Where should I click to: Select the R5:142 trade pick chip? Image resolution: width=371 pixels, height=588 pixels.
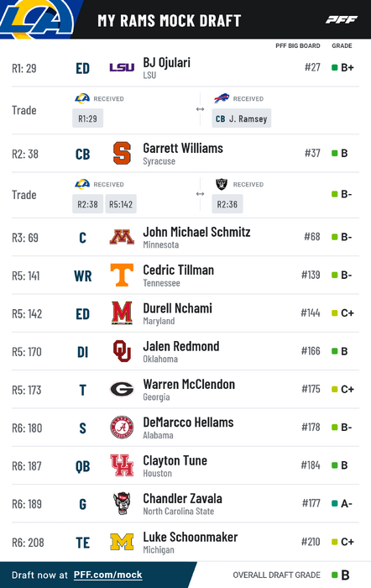tap(121, 204)
